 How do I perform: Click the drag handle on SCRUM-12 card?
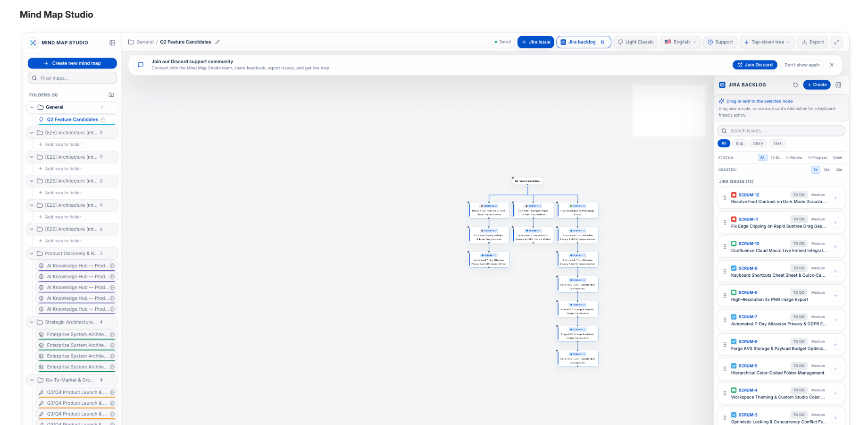tap(725, 198)
